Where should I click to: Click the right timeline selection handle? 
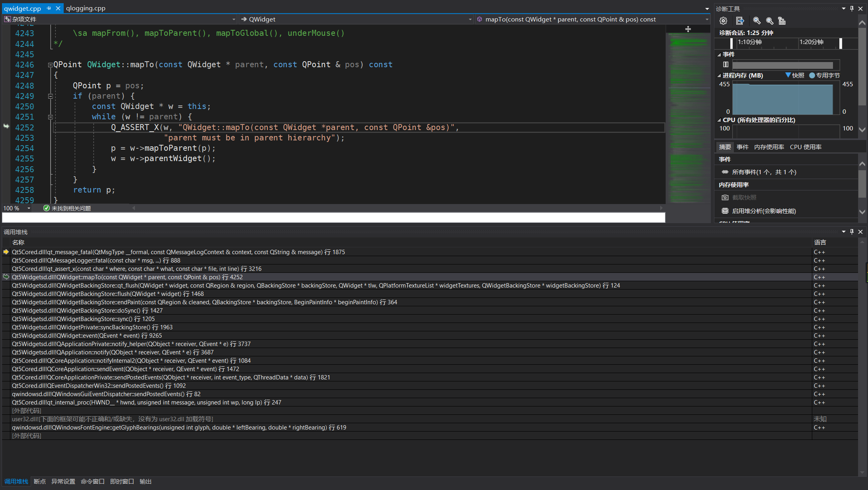841,43
